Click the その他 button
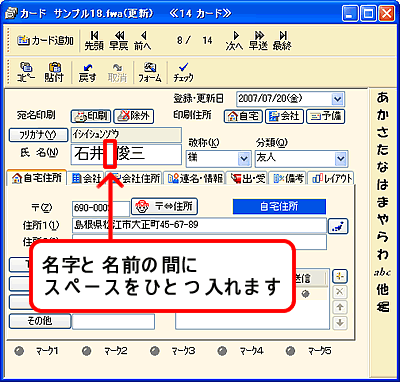Screen dimensions: 400x382 click(x=40, y=321)
